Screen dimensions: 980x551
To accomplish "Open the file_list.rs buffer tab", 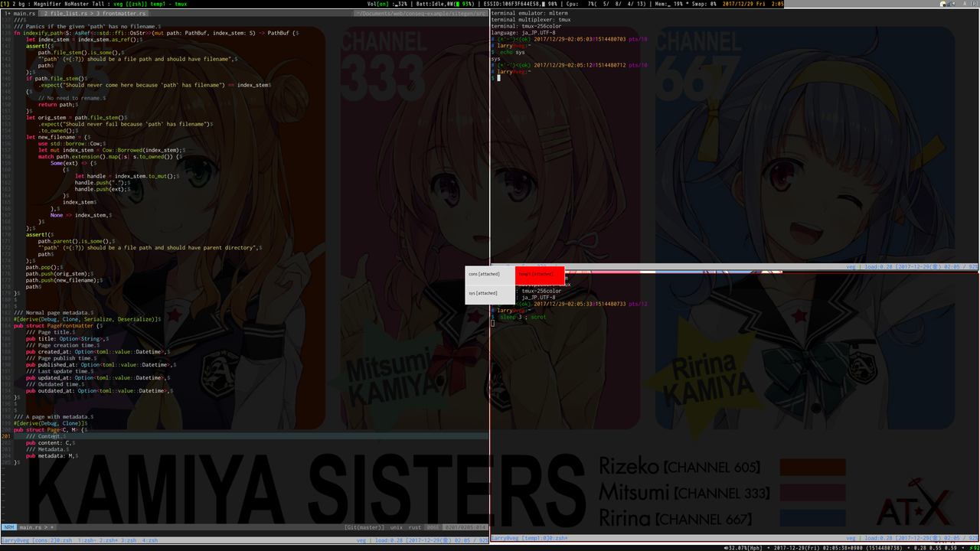I will pos(67,13).
